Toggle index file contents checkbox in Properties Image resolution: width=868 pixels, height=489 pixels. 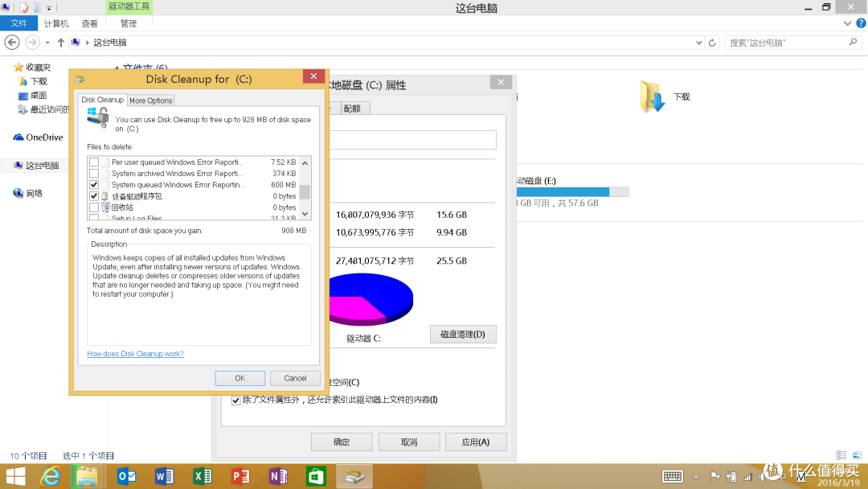235,400
